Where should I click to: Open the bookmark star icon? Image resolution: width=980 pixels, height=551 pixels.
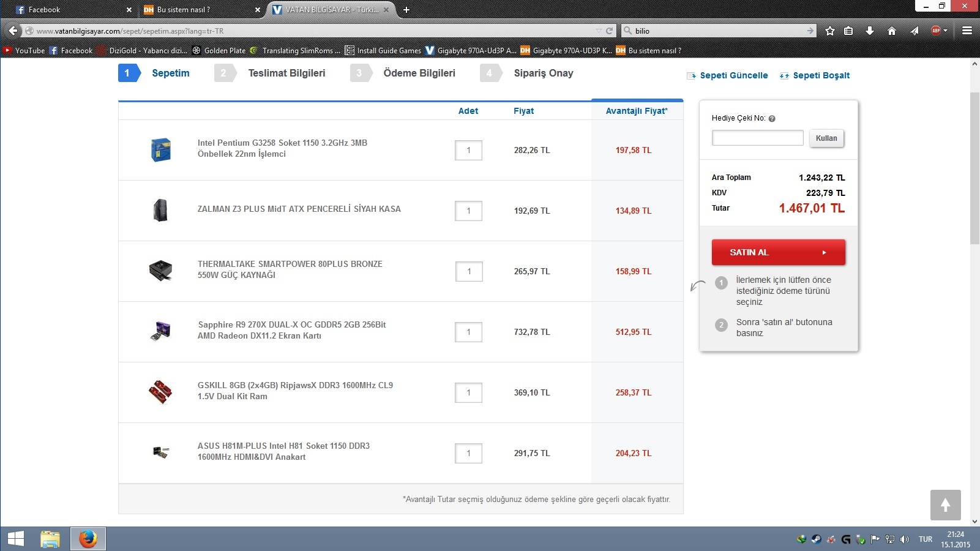coord(830,31)
